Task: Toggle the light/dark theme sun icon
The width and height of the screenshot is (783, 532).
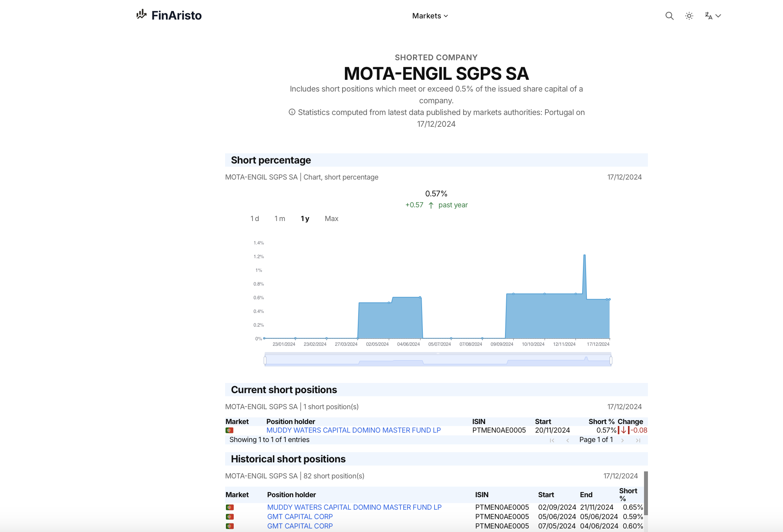Action: pyautogui.click(x=689, y=16)
